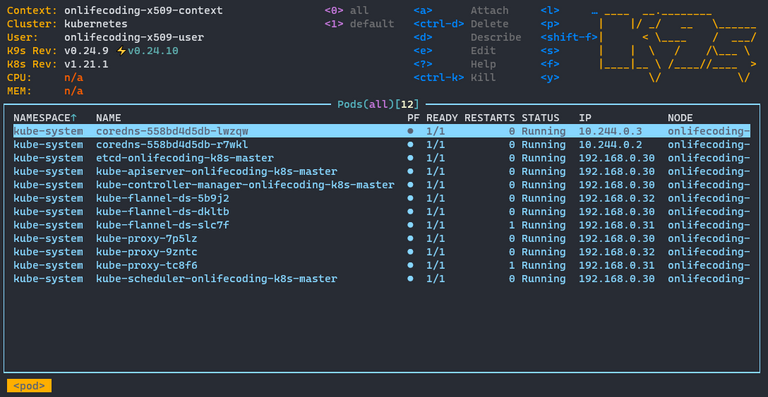Click the Pods(all)[12] table title
Viewport: 768px width, 397px height.
[x=378, y=104]
